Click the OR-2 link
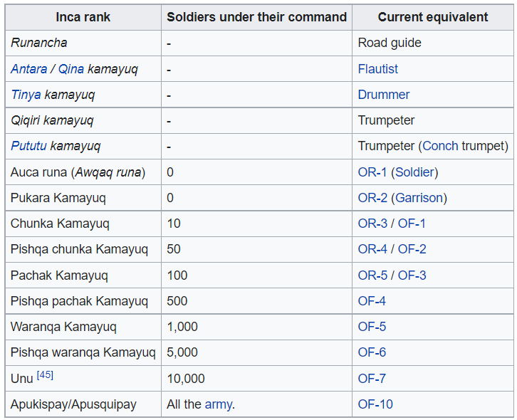This screenshot has width=517, height=420. pyautogui.click(x=372, y=198)
